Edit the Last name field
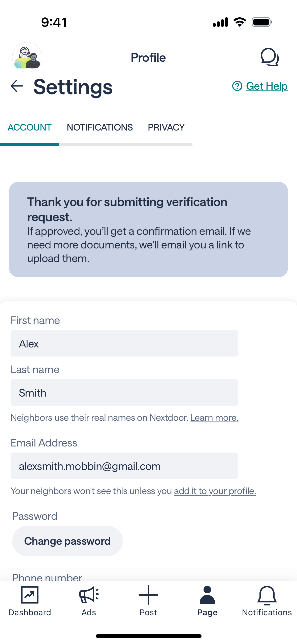297x644 pixels. 124,393
